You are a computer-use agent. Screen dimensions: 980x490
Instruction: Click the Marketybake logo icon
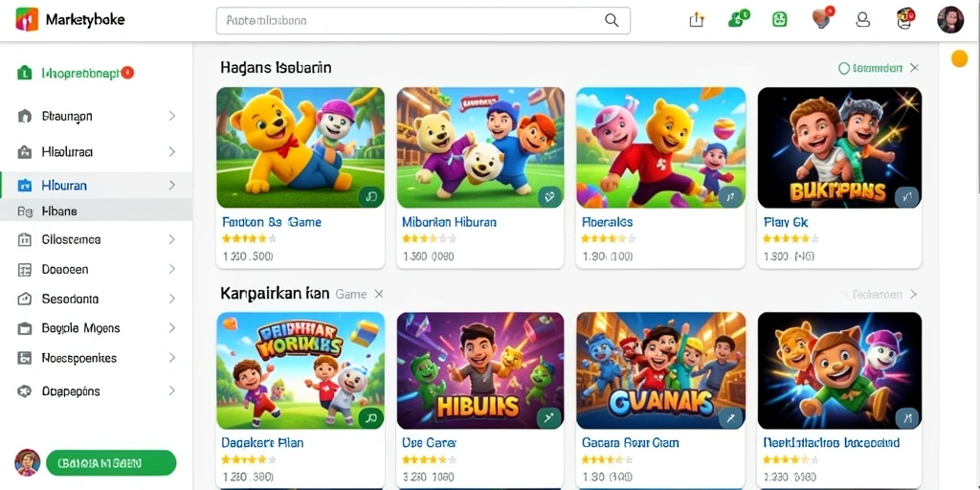[x=27, y=20]
